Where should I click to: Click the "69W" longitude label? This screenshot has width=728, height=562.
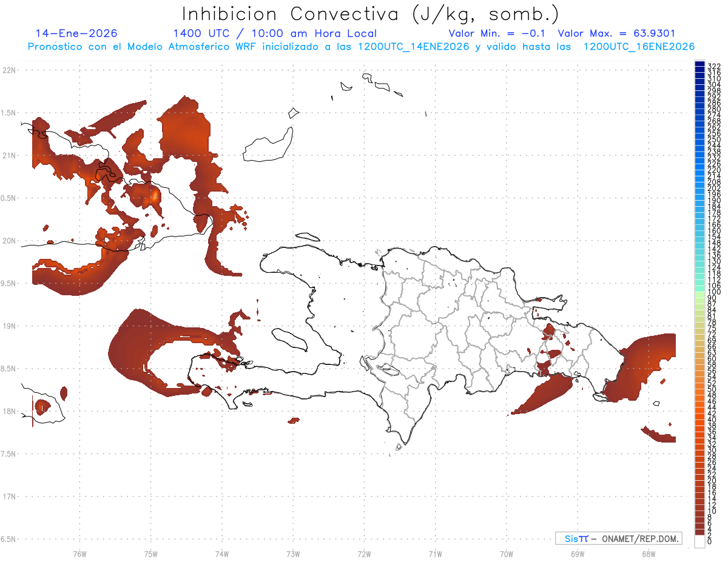(x=577, y=553)
